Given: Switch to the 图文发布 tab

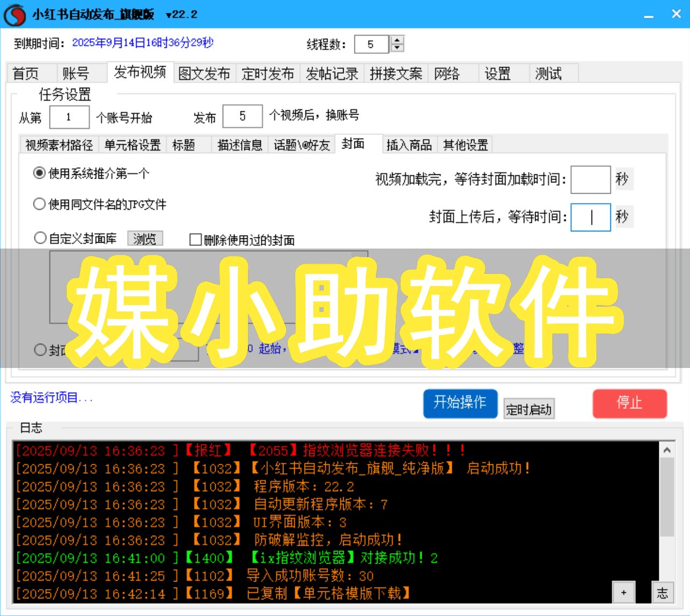Looking at the screenshot, I should click(x=204, y=73).
